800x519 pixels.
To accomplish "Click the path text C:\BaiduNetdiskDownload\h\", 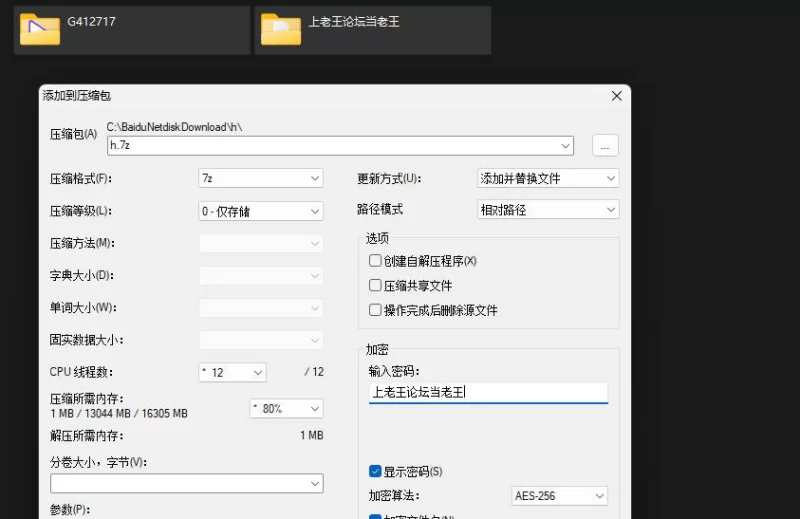I will pyautogui.click(x=174, y=127).
